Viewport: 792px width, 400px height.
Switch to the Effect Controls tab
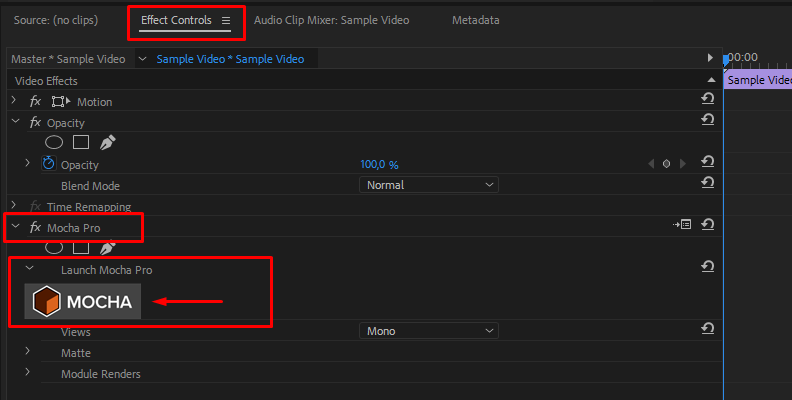click(x=176, y=20)
